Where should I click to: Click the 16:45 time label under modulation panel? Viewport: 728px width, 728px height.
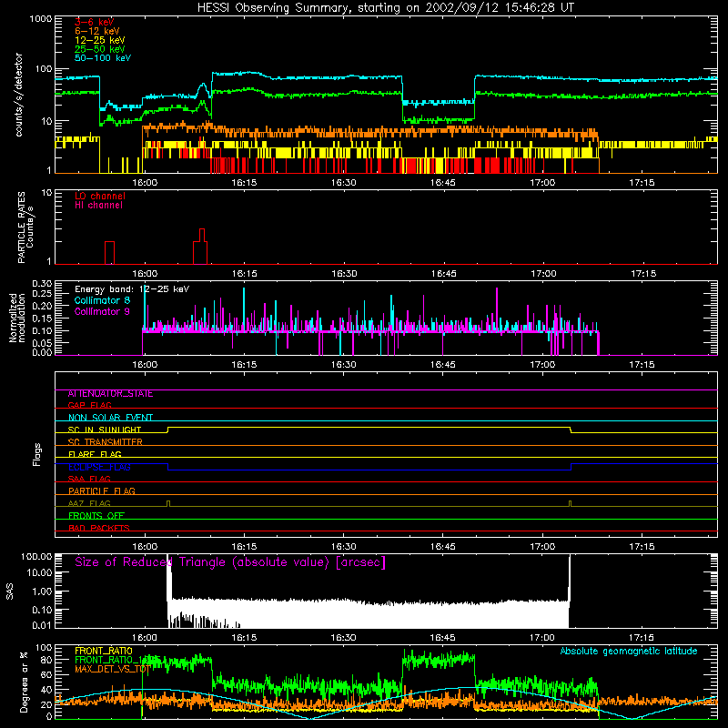(x=443, y=365)
